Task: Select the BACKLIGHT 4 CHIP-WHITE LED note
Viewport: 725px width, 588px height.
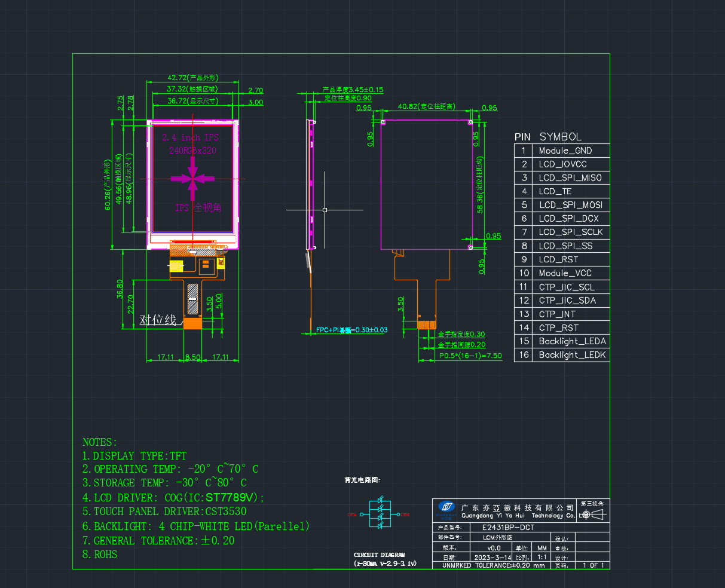Action: [x=196, y=526]
